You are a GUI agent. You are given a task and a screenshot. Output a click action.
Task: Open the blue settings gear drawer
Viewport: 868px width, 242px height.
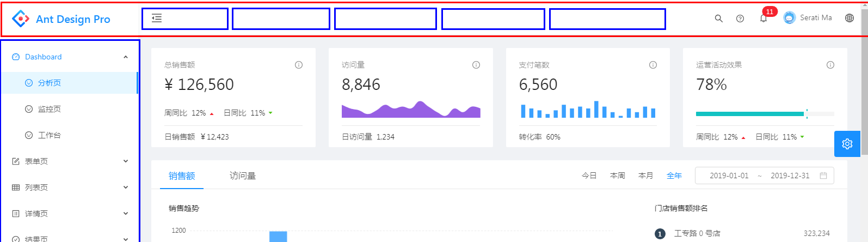click(x=847, y=144)
